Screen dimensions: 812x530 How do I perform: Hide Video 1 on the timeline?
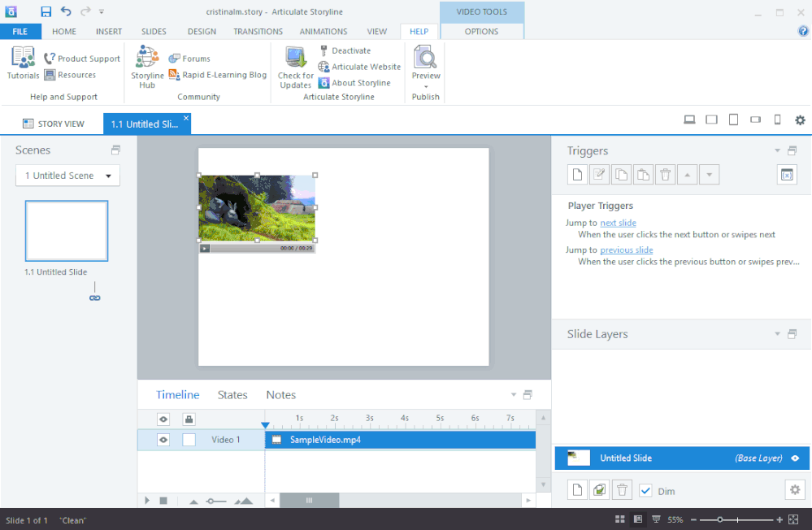tap(163, 440)
